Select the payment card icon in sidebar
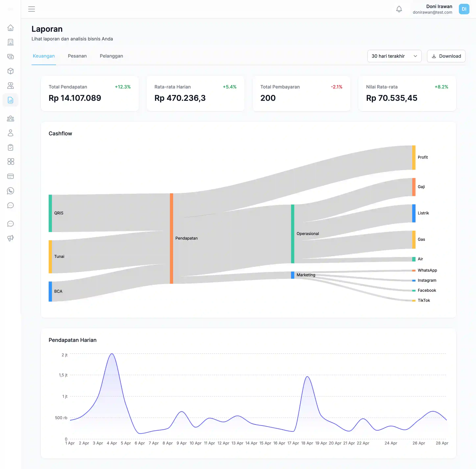The width and height of the screenshot is (476, 469). click(x=11, y=176)
